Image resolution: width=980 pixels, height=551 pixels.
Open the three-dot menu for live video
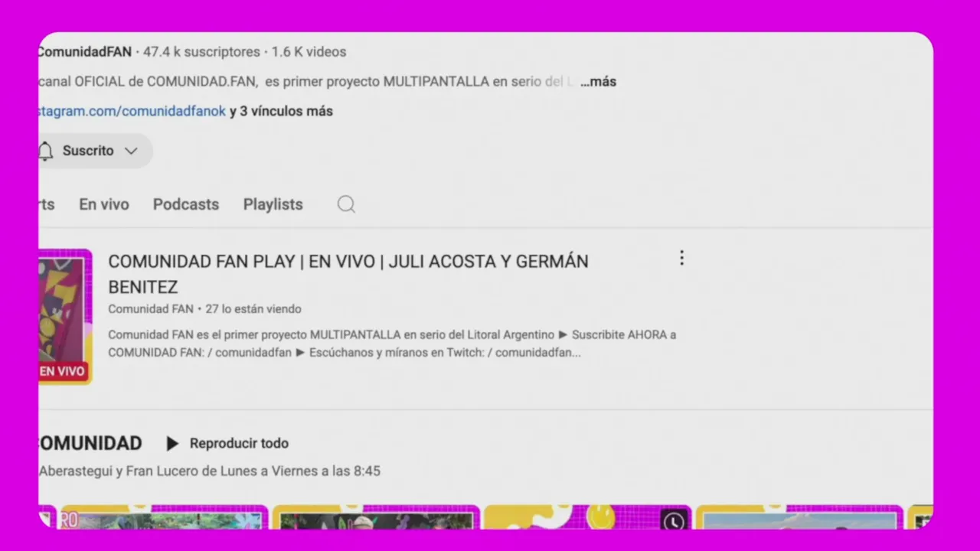tap(681, 259)
